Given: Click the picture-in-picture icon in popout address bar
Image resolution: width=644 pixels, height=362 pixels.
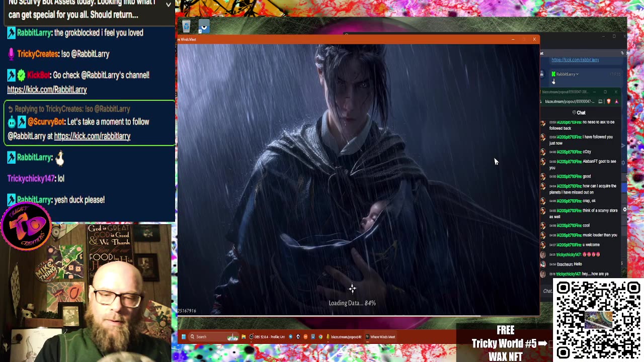Looking at the screenshot, I should click(600, 102).
